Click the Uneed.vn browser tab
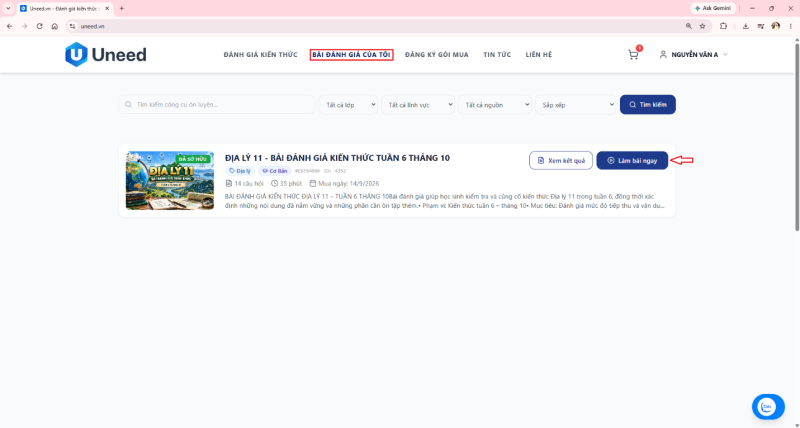Screen dimensions: 800x428 tap(64, 9)
